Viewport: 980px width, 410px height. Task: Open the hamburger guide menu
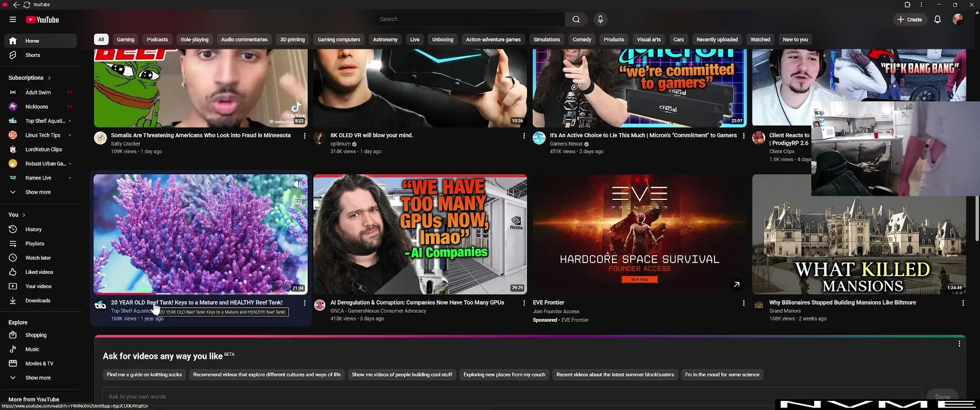(x=13, y=19)
